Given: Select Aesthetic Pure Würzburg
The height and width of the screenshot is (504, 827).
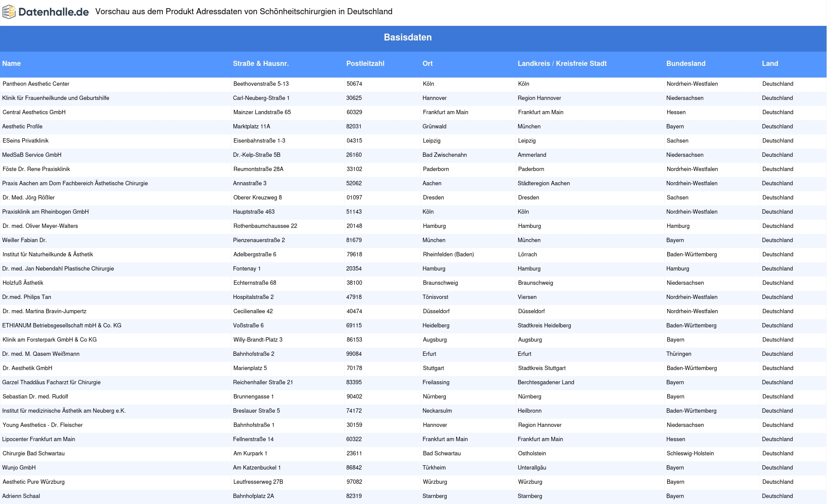Looking at the screenshot, I should 34,482.
